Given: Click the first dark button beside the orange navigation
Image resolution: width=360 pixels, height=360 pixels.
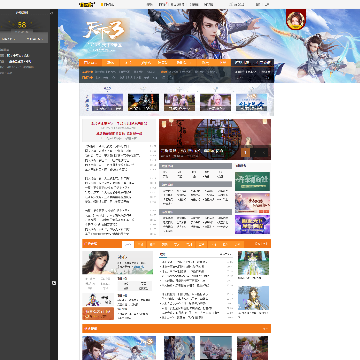Looking at the screenshot, I should [x=242, y=63].
